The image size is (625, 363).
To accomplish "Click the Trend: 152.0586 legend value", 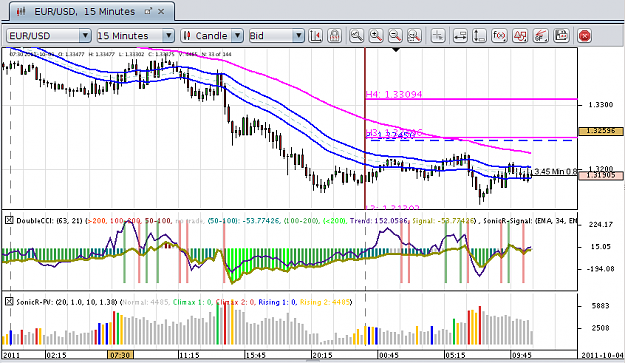I will click(379, 220).
